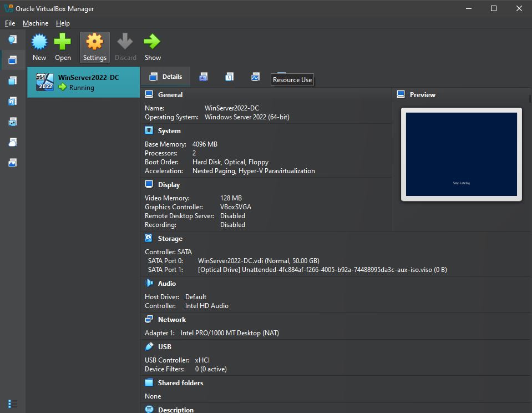Click the General section icon

pos(149,94)
